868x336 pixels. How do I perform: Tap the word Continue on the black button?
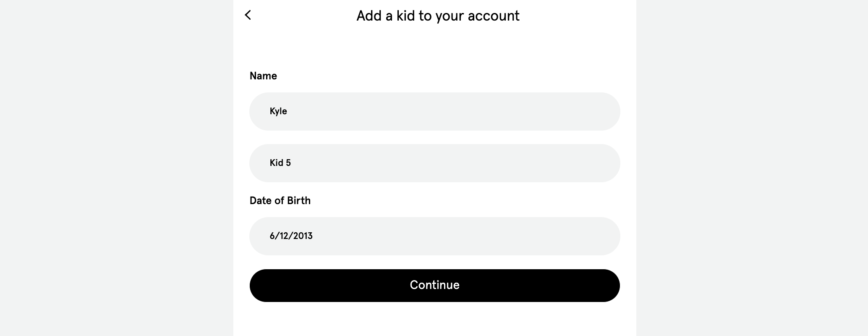click(x=434, y=285)
